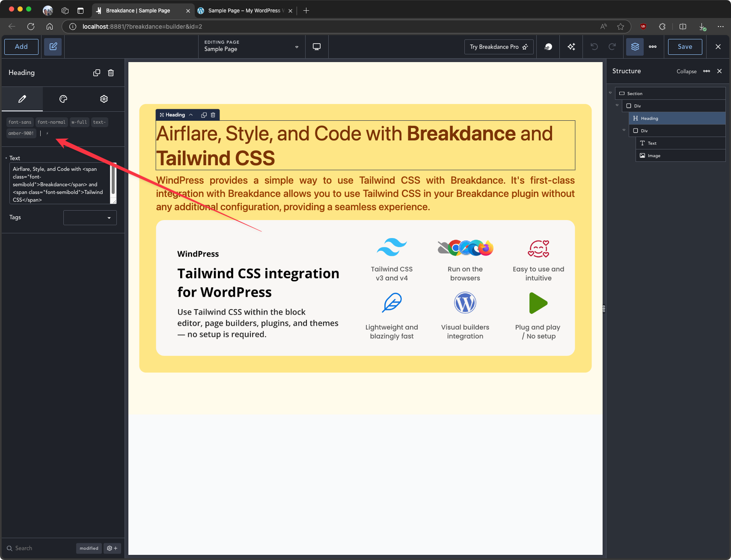The width and height of the screenshot is (731, 560).
Task: Open the Tags dropdown
Action: tap(90, 217)
